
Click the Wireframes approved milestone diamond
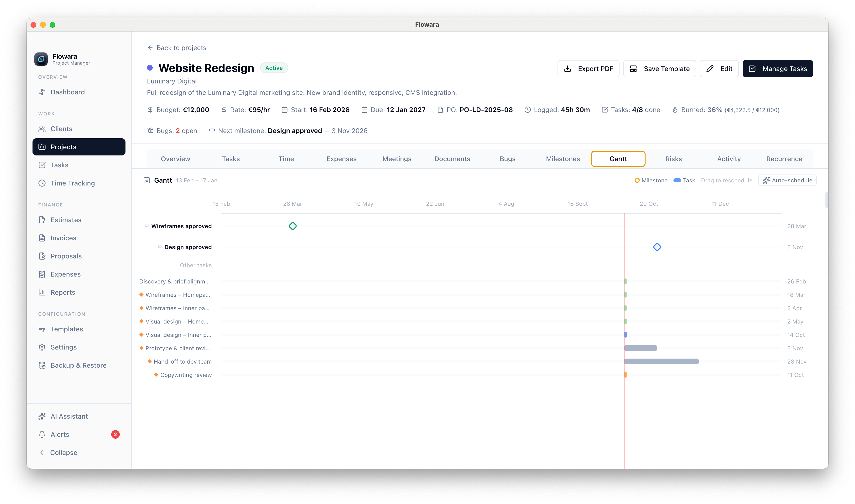(x=292, y=226)
